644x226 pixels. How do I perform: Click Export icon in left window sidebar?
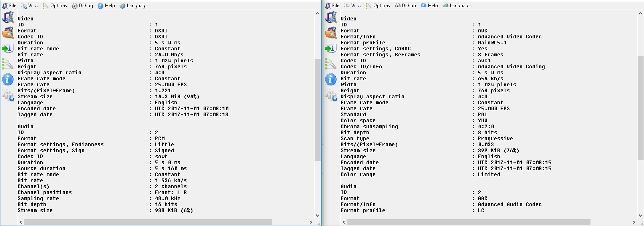8,48
